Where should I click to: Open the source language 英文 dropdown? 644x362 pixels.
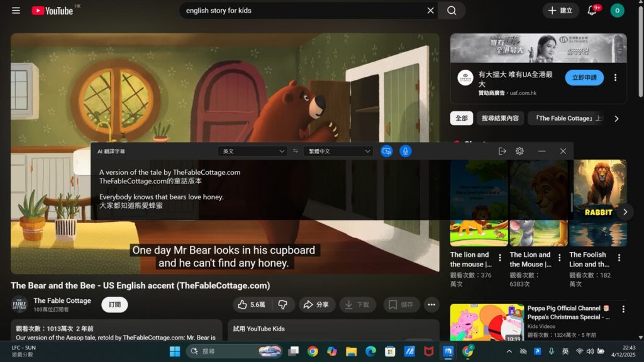tap(252, 151)
